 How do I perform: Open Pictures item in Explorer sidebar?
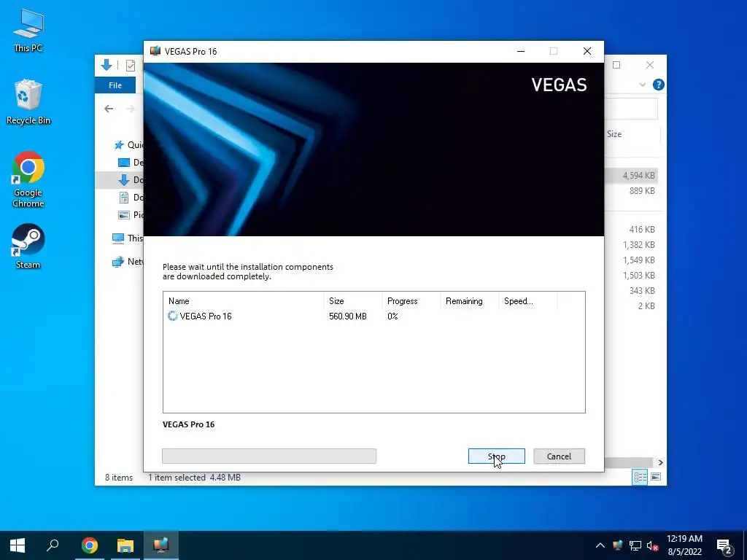point(130,215)
